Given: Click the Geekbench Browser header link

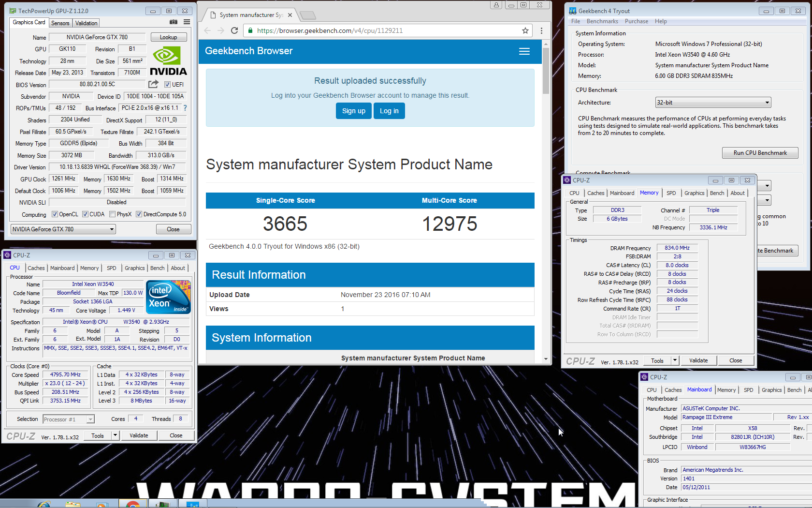Looking at the screenshot, I should coord(249,51).
